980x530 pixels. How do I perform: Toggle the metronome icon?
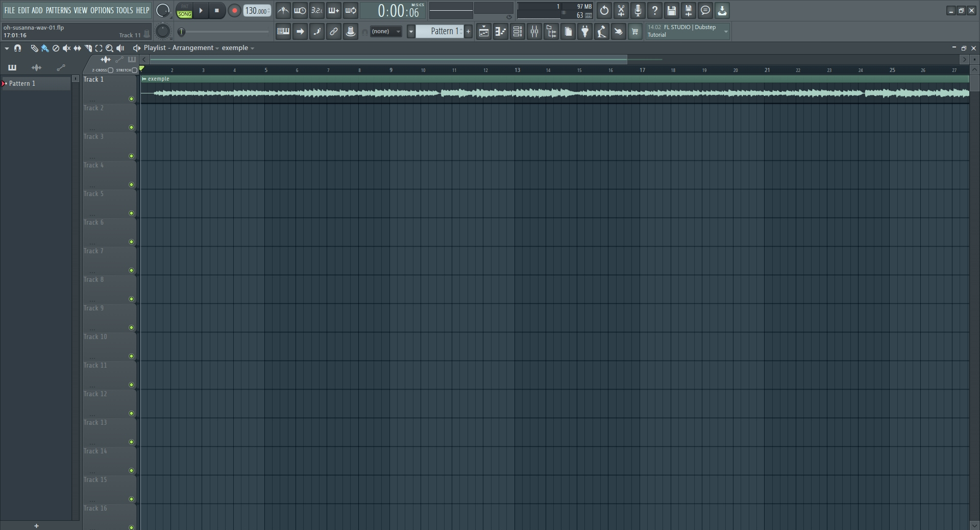pyautogui.click(x=283, y=10)
